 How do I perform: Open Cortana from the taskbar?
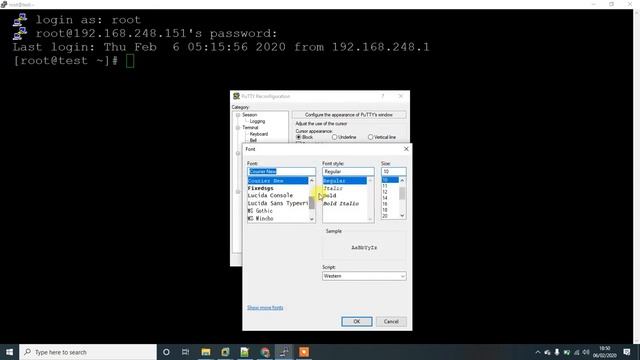pos(166,352)
